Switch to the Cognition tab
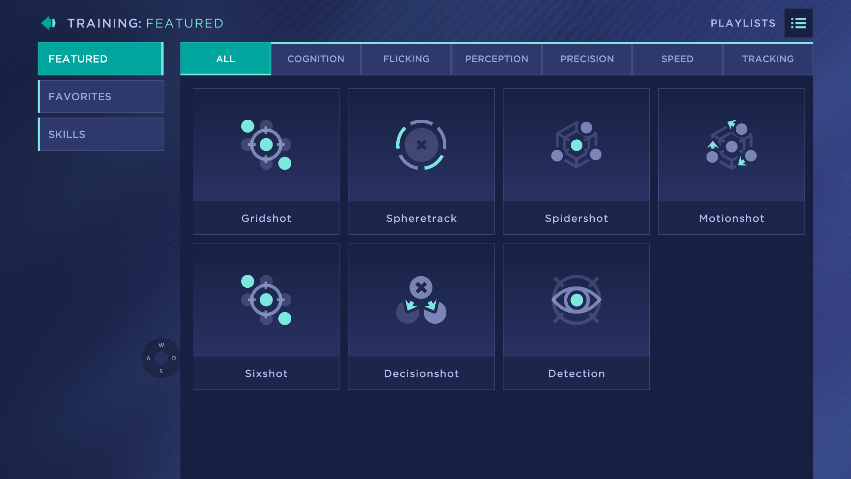This screenshot has width=851, height=479. 316,59
